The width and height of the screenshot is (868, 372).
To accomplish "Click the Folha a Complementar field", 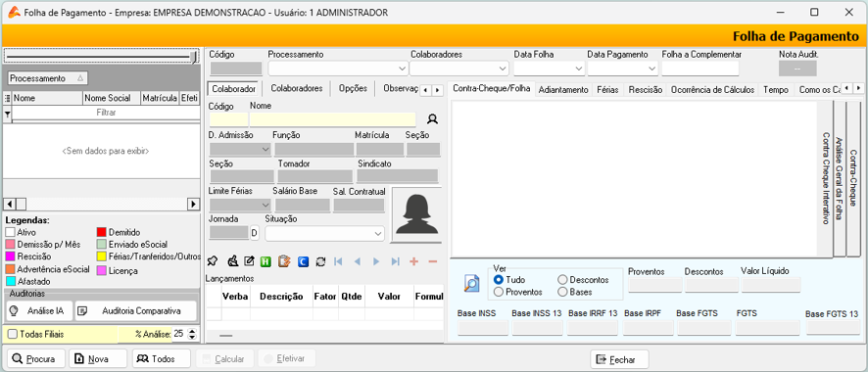I will pos(700,69).
